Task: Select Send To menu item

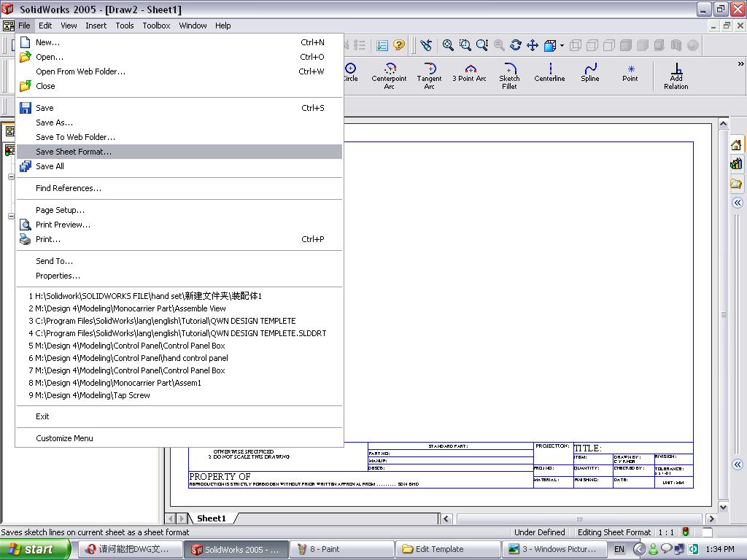Action: [x=179, y=261]
